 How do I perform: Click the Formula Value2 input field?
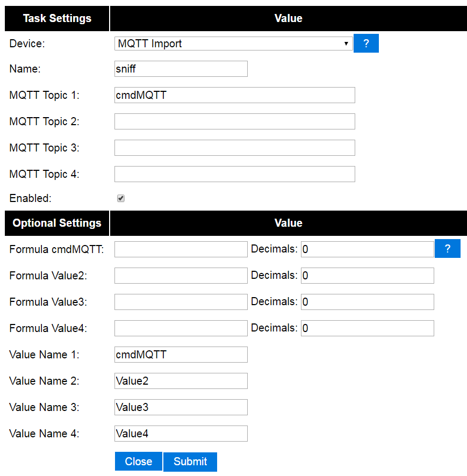click(181, 276)
